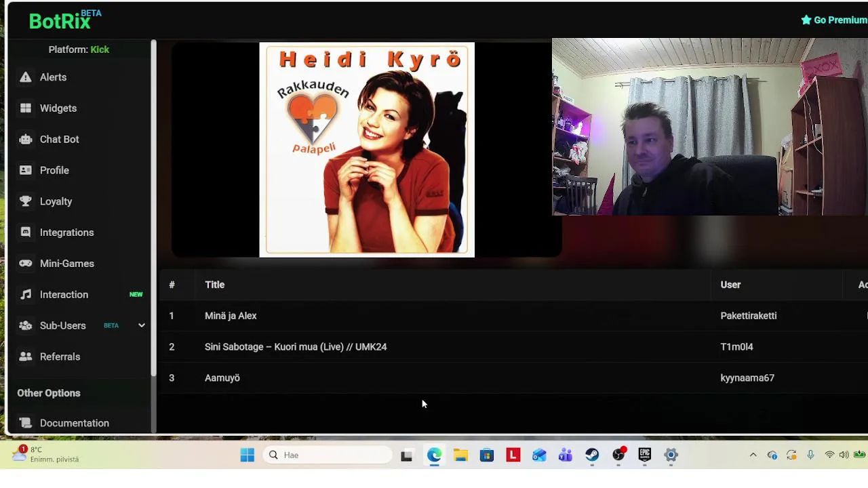Image resolution: width=868 pixels, height=488 pixels.
Task: Open the Documentation link
Action: tap(75, 423)
